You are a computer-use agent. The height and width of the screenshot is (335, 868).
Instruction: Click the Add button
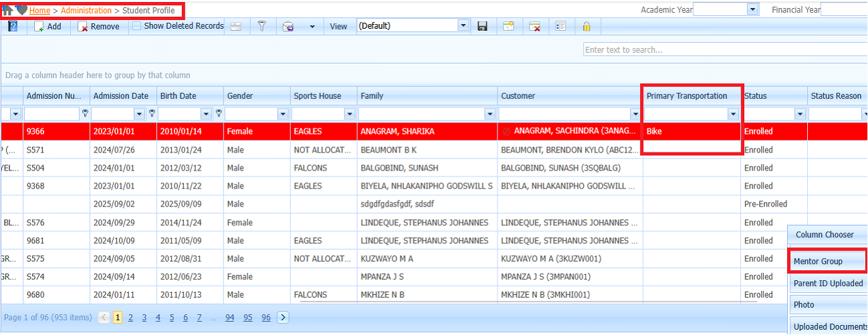pyautogui.click(x=47, y=26)
